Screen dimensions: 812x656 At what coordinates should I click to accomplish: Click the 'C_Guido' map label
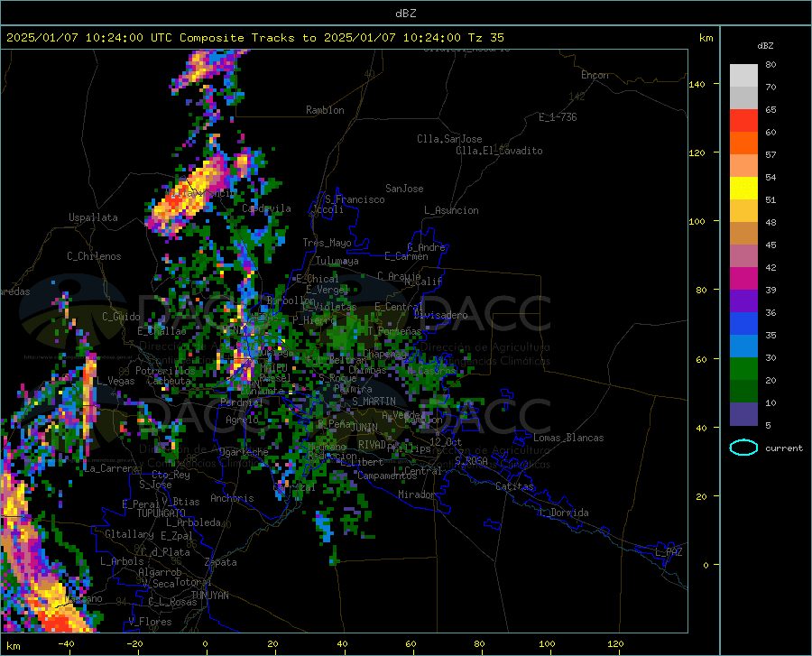pyautogui.click(x=121, y=317)
